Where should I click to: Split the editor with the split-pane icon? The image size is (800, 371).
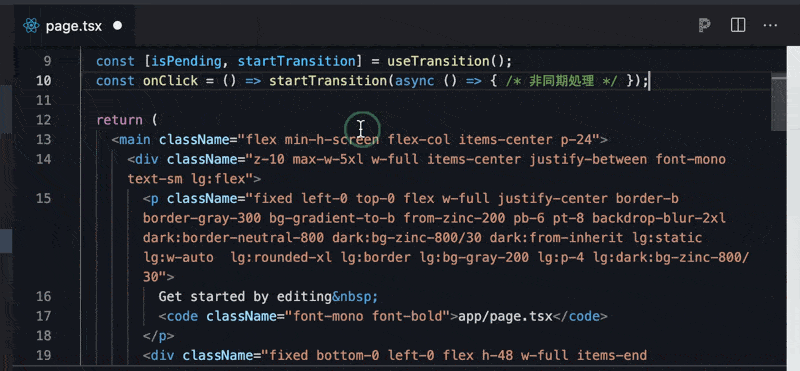click(738, 25)
